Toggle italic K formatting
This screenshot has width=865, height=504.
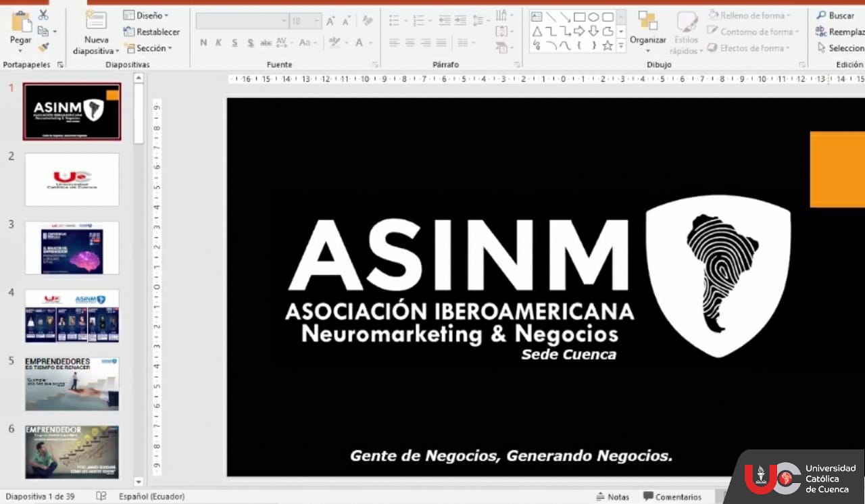pyautogui.click(x=218, y=43)
